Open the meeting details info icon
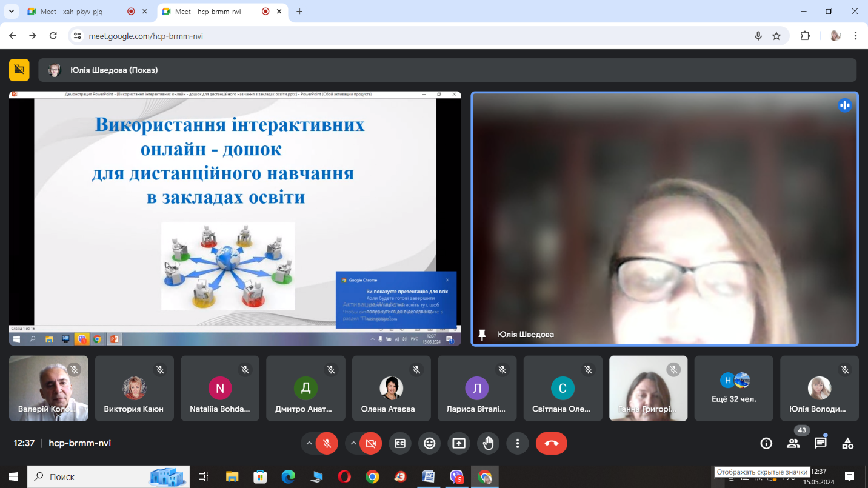Screen dimensions: 868x488 766,444
